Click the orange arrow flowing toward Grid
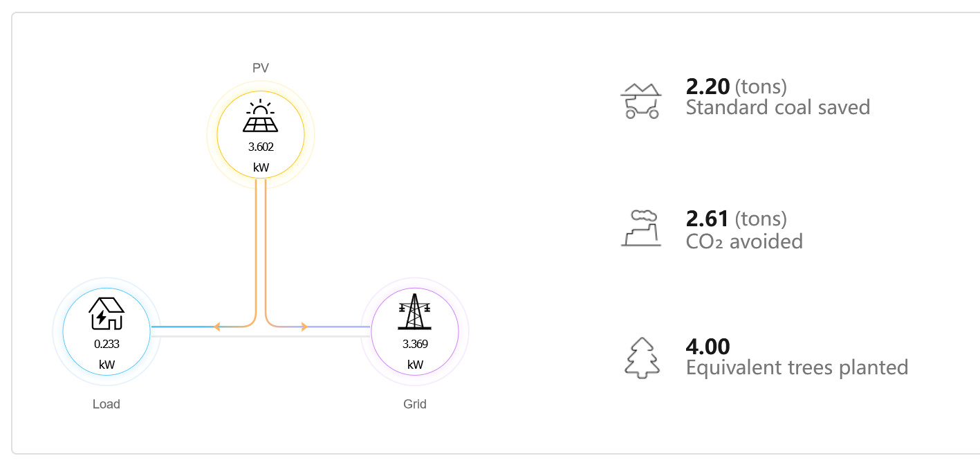 [x=304, y=325]
